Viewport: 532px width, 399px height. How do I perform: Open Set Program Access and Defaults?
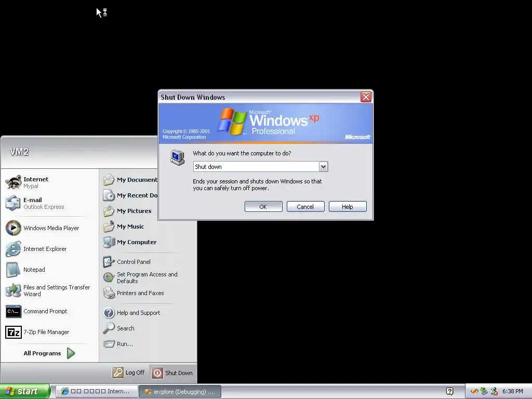[141, 277]
